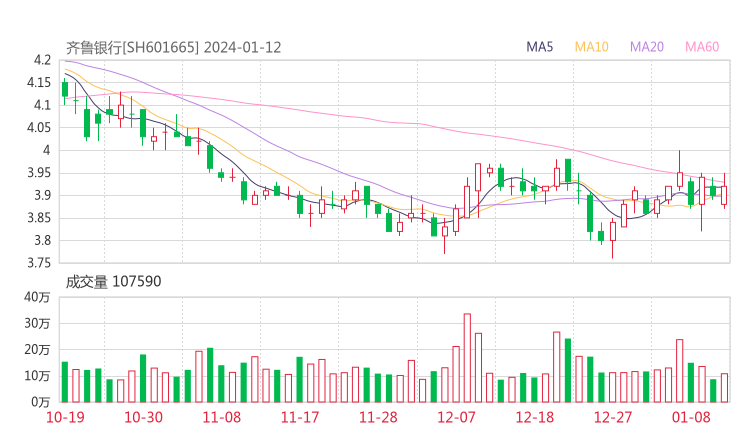Click the 10-30 date axis label
740x440 pixels.
point(143,417)
